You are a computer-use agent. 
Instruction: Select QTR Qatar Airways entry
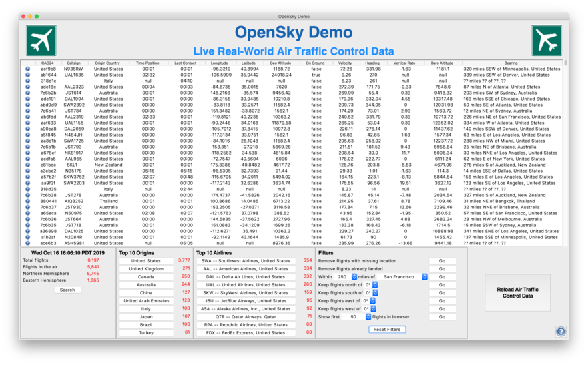point(246,317)
